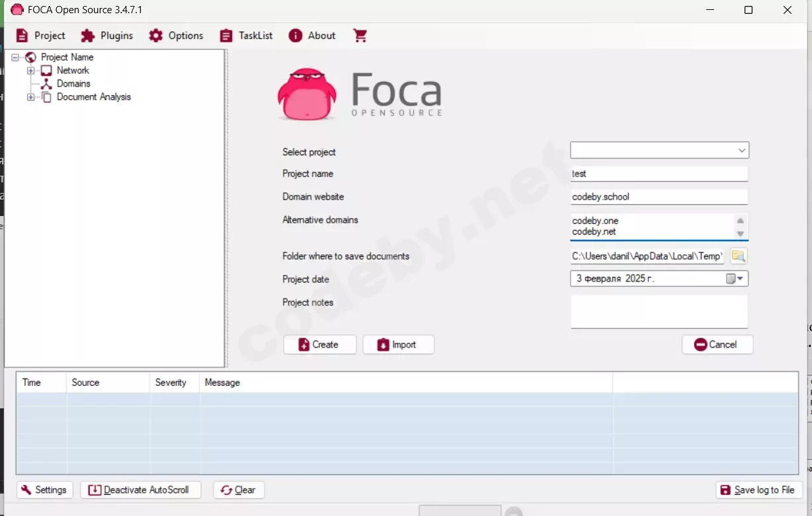Screen dimensions: 812x516
Task: Click down arrow of Alternative domains scrollbar
Action: [741, 233]
